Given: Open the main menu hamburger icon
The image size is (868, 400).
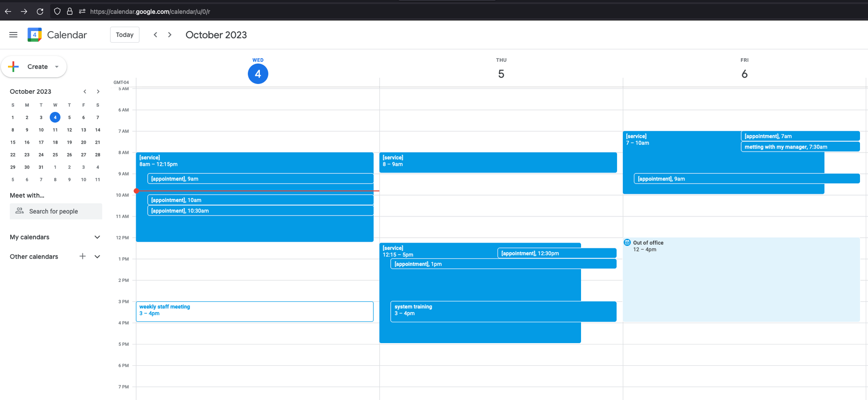Looking at the screenshot, I should click(x=13, y=35).
